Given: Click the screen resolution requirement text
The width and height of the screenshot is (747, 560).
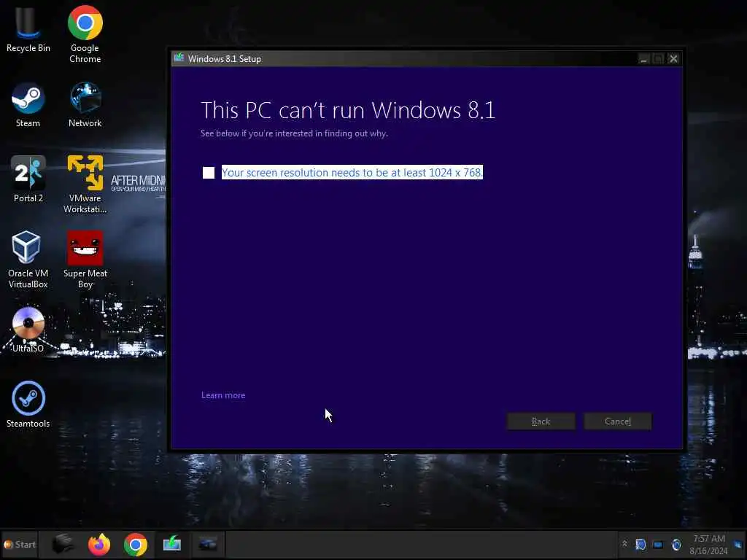Looking at the screenshot, I should (352, 172).
